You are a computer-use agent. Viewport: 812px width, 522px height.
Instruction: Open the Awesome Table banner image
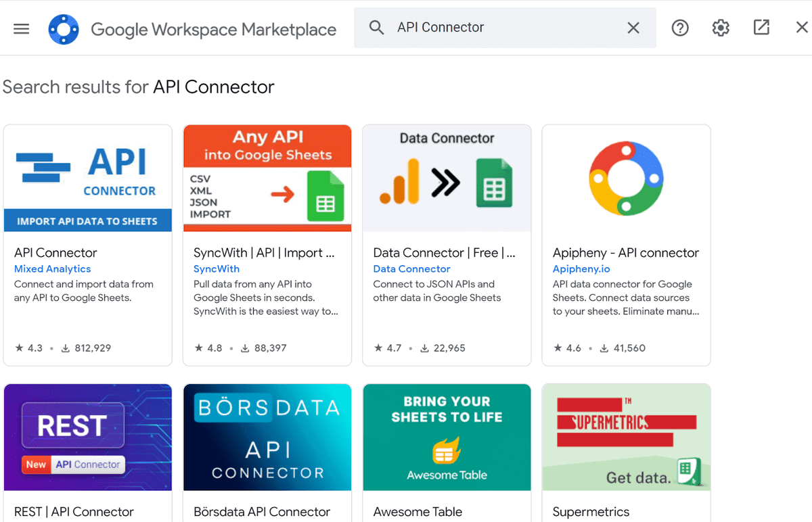click(x=447, y=437)
